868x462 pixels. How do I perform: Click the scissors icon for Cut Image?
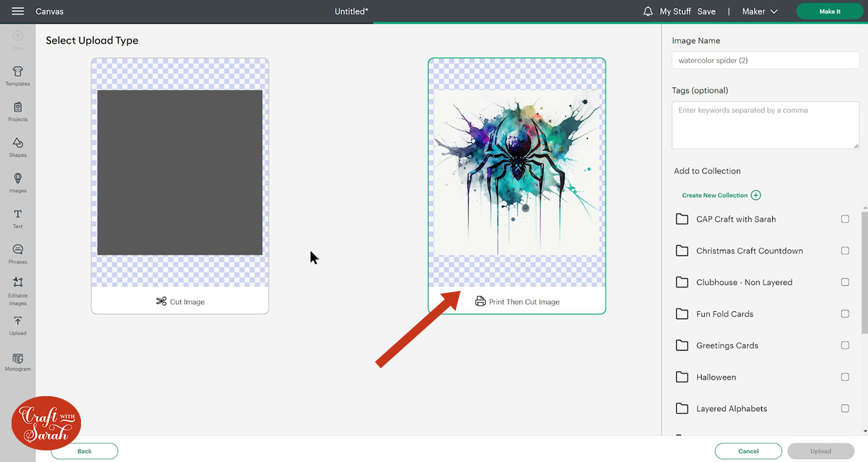coord(161,301)
